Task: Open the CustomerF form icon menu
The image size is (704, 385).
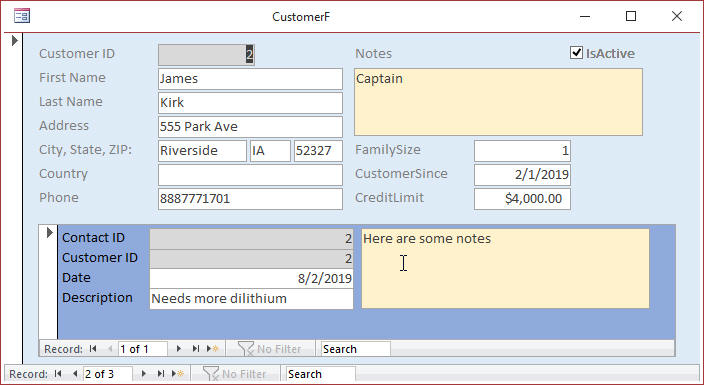Action: pos(22,17)
